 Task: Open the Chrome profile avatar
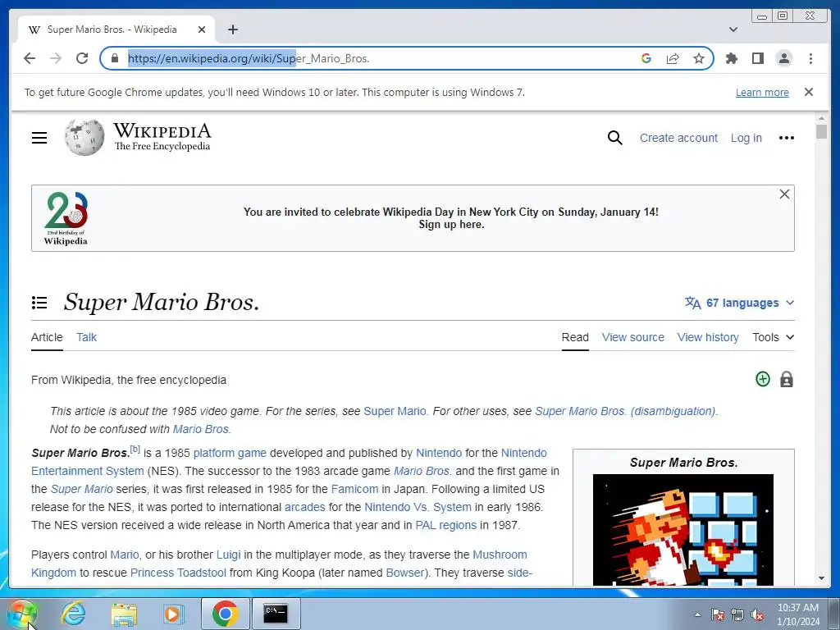(x=783, y=58)
